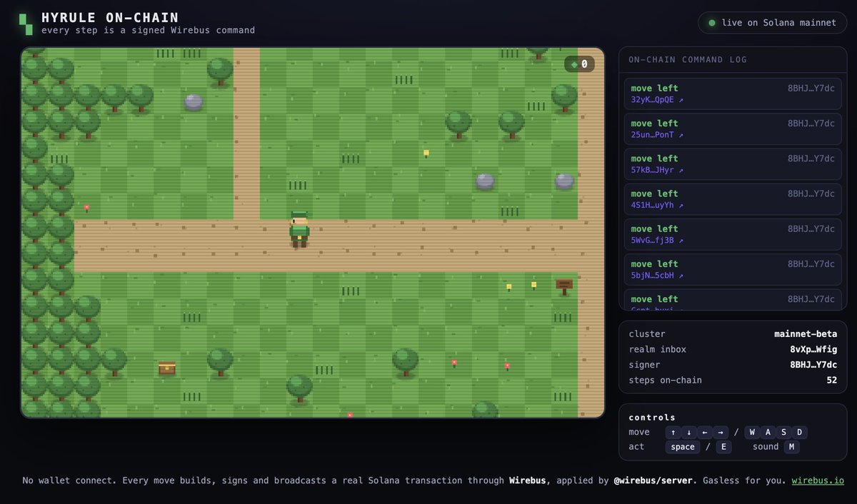Image resolution: width=857 pixels, height=504 pixels.
Task: Click the realm inbox value 8vXp…Wfig
Action: [813, 349]
